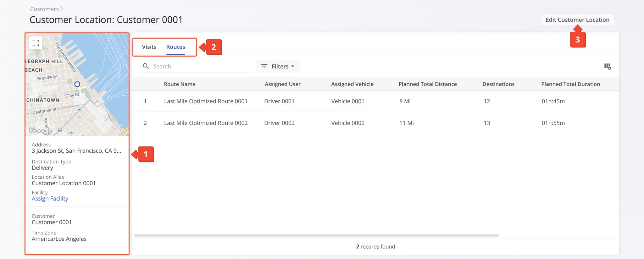Select Driver 0001 cell
644x259 pixels.
click(x=279, y=101)
